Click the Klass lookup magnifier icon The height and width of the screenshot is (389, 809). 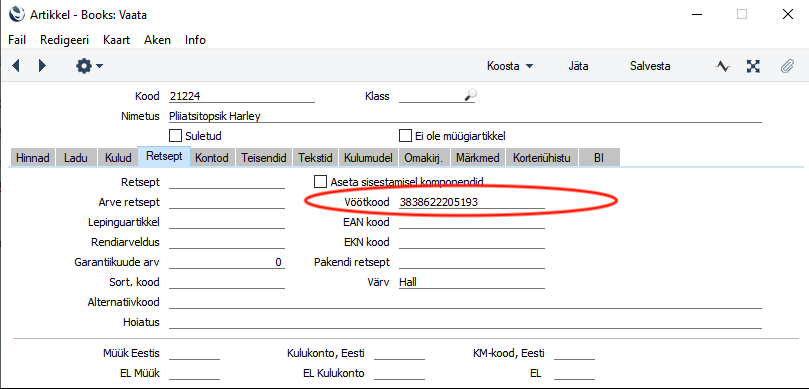[470, 95]
